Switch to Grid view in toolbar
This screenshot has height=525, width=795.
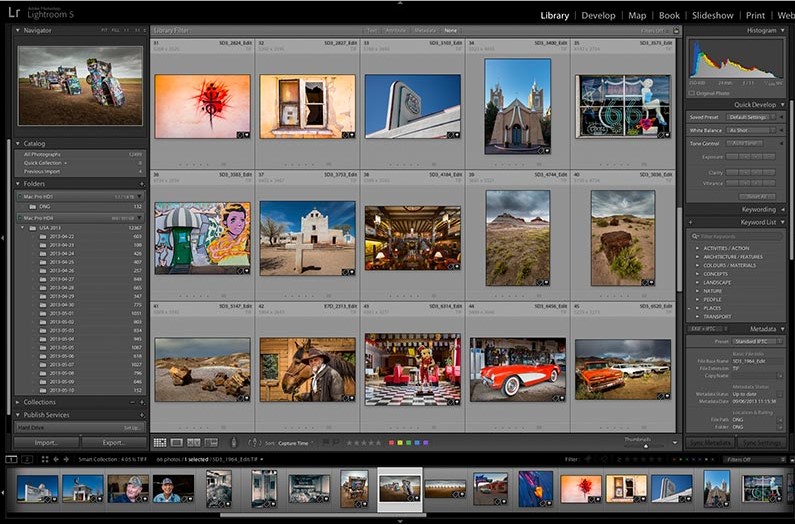pyautogui.click(x=160, y=442)
